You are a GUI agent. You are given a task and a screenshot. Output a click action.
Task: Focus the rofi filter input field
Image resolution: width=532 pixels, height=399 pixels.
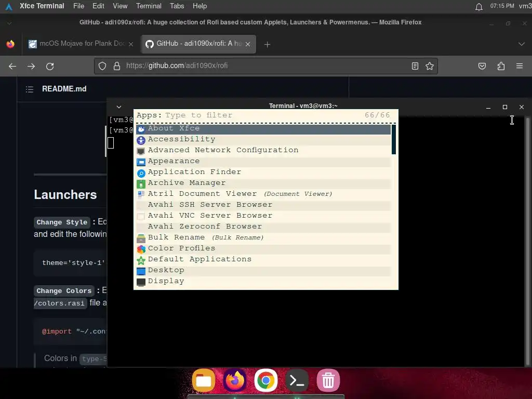click(x=263, y=115)
